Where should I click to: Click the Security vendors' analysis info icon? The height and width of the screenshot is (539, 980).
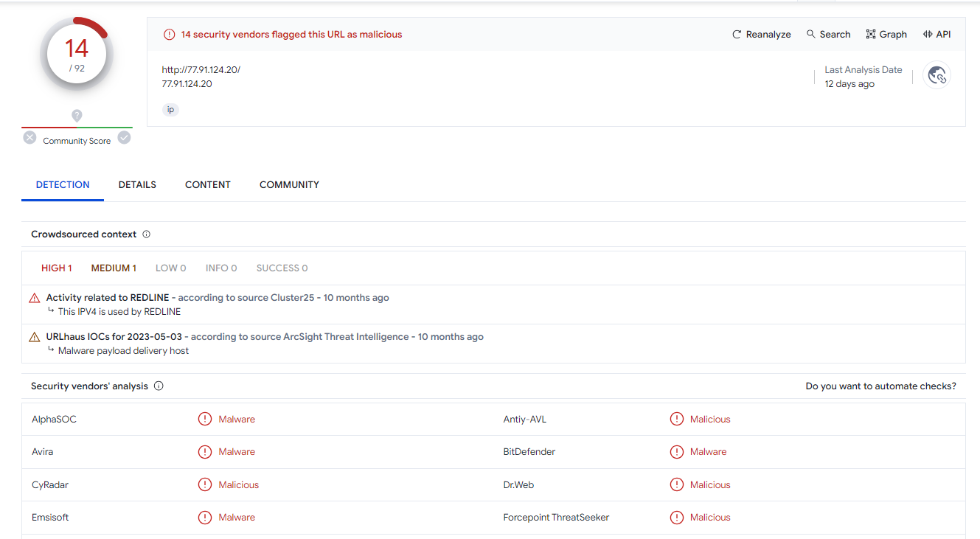(159, 386)
